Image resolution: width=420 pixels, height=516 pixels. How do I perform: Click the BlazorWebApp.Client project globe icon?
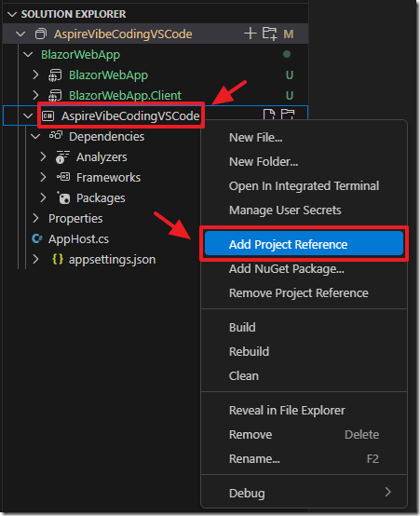[55, 96]
